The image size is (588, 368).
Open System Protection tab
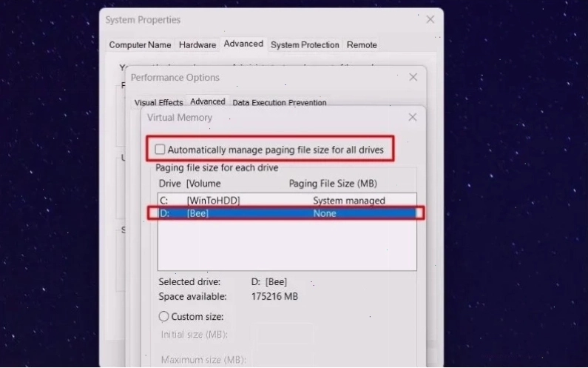(305, 44)
